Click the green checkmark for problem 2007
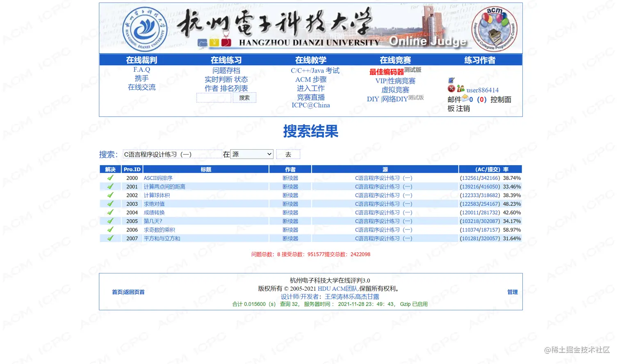620x364 pixels. pos(110,238)
